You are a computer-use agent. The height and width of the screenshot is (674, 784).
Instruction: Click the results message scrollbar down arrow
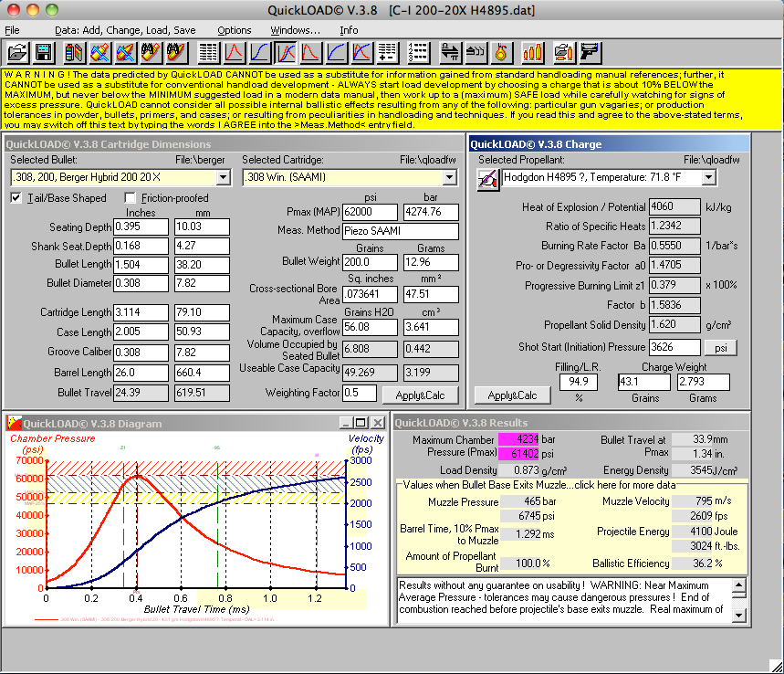click(x=739, y=615)
